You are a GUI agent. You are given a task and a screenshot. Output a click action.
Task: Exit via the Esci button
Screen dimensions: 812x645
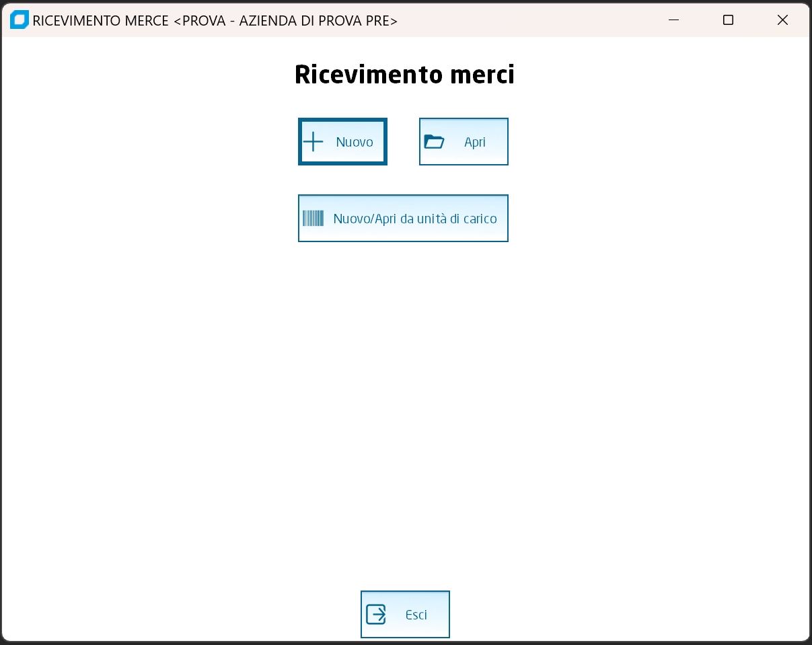coord(405,614)
